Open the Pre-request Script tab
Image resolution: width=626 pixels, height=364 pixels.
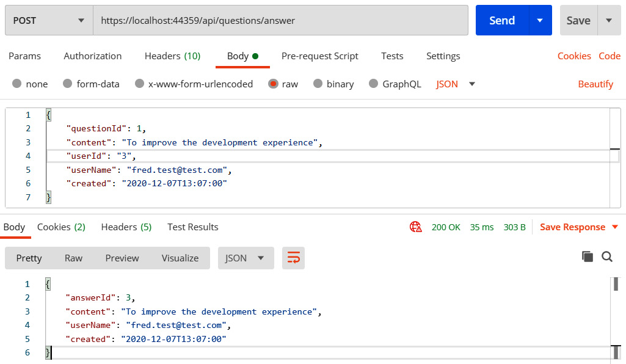coord(319,56)
